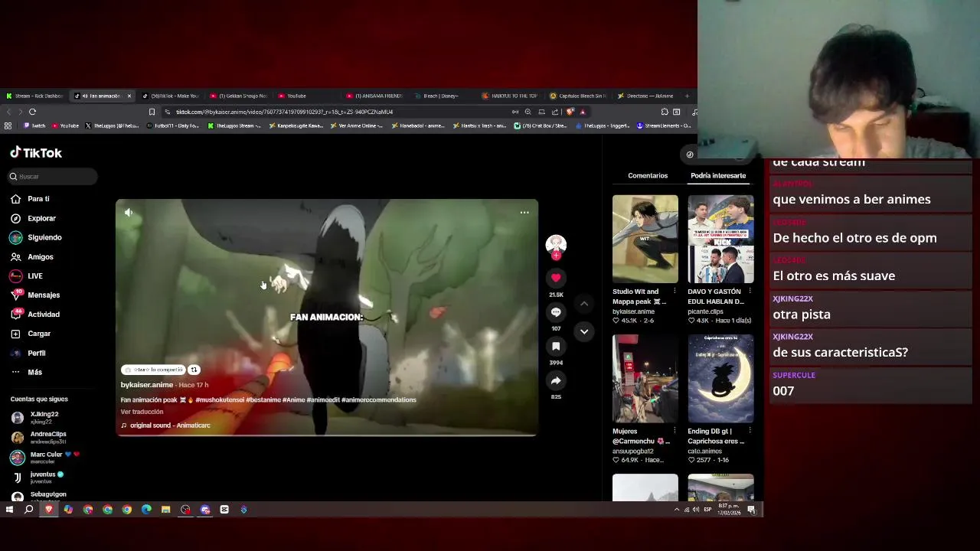Mute the video with speaker icon
This screenshot has width=980, height=551.
(129, 213)
